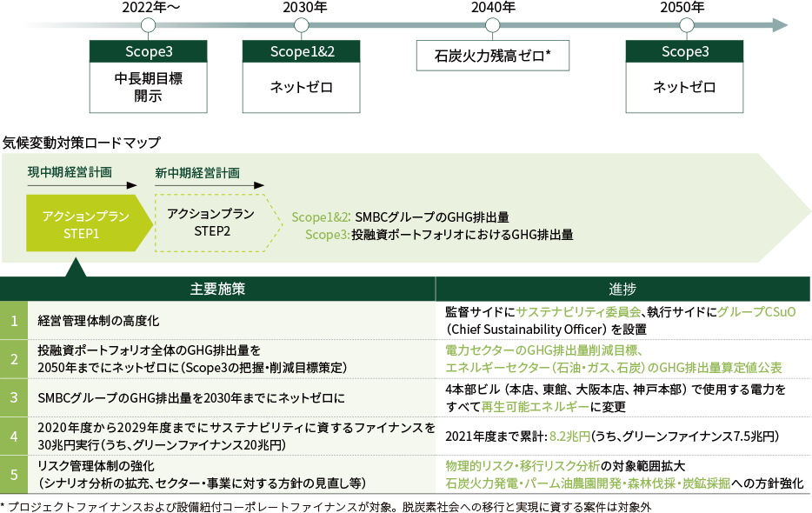Click the 再生可能エネルギー green text
The height and width of the screenshot is (513, 812).
[535, 407]
